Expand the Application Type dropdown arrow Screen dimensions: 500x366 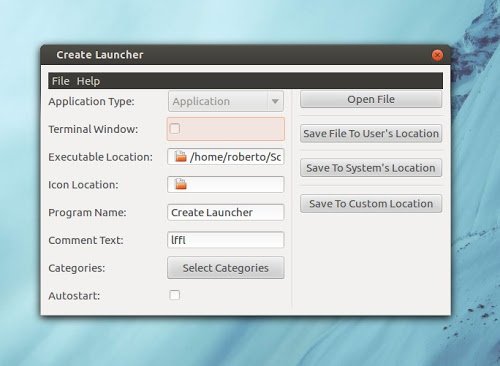point(275,101)
